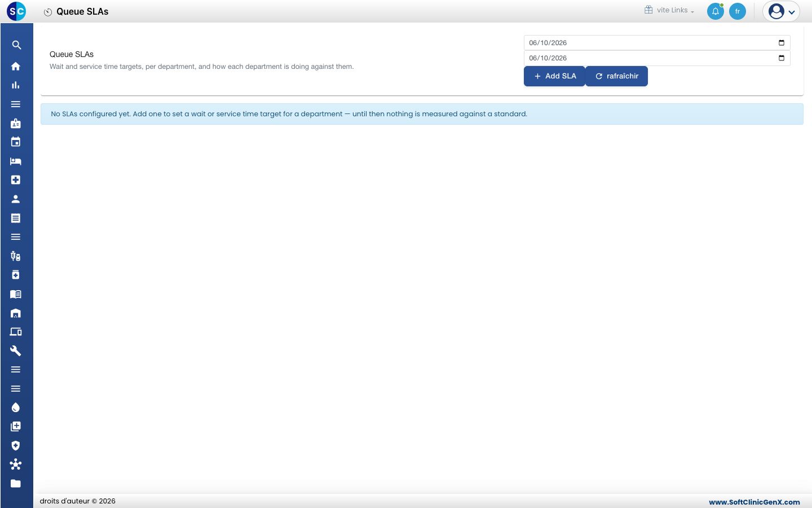Open the folder icon in sidebar

click(x=16, y=483)
